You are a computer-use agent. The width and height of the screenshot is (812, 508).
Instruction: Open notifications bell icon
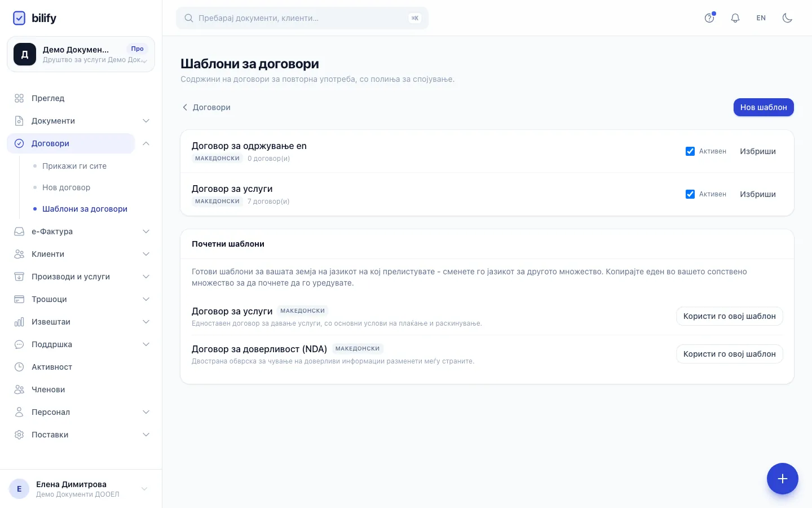click(x=735, y=18)
